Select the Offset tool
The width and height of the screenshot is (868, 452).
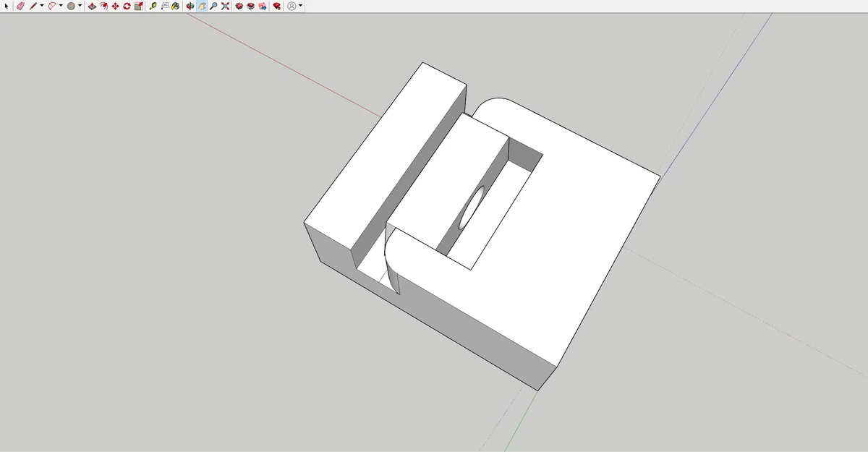(x=103, y=6)
